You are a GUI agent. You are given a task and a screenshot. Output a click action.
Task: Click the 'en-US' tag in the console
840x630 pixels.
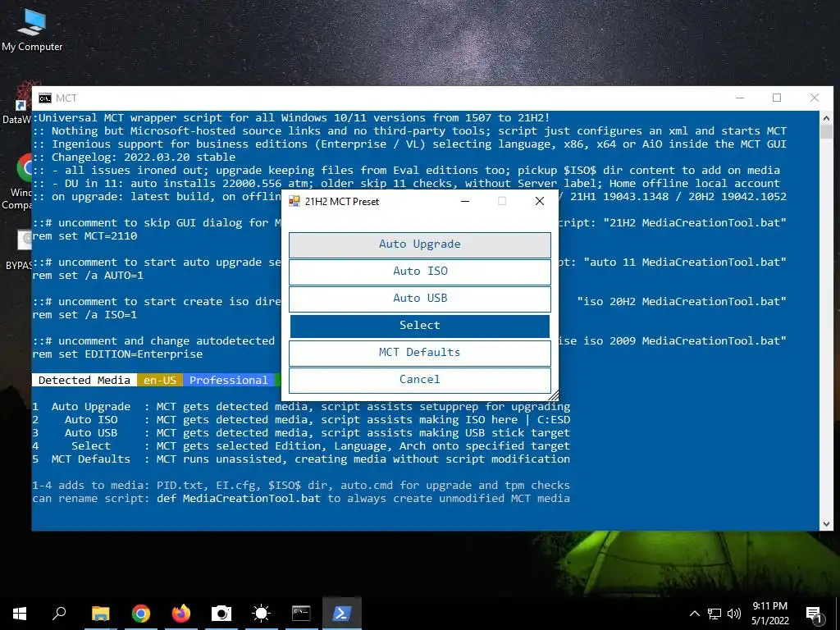[x=160, y=381]
